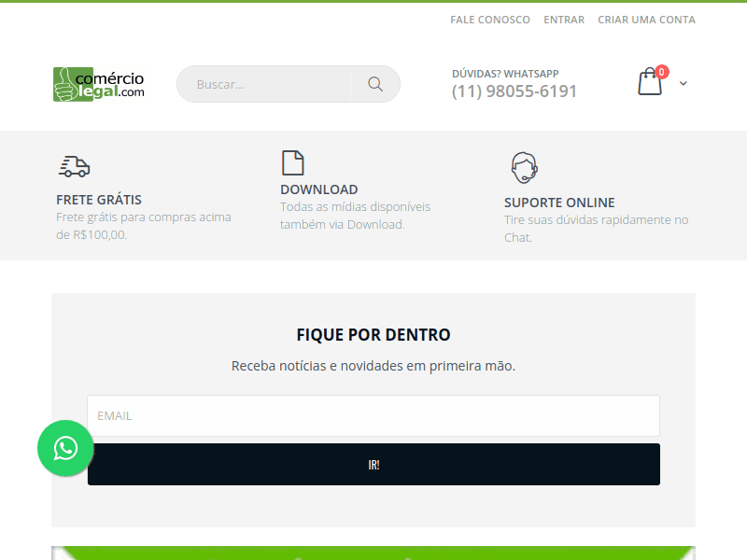Click the delivery truck icon

74,166
